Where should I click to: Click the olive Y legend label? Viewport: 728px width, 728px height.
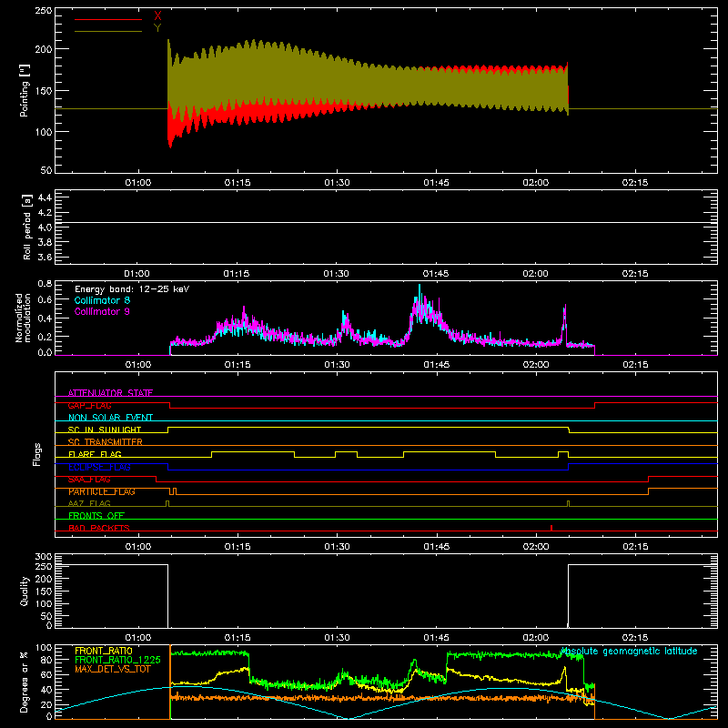pos(157,28)
